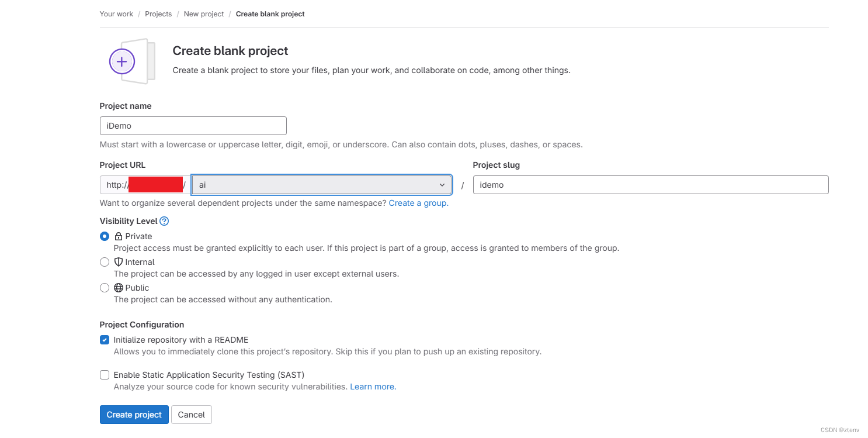Image resolution: width=868 pixels, height=438 pixels.
Task: Navigate to New project breadcrumb
Action: (x=204, y=13)
